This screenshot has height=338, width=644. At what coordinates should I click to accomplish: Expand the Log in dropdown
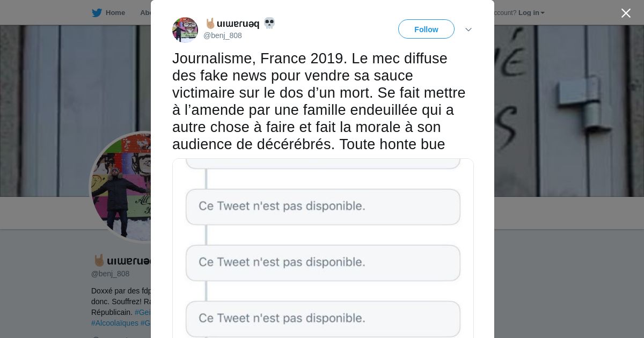tap(531, 13)
